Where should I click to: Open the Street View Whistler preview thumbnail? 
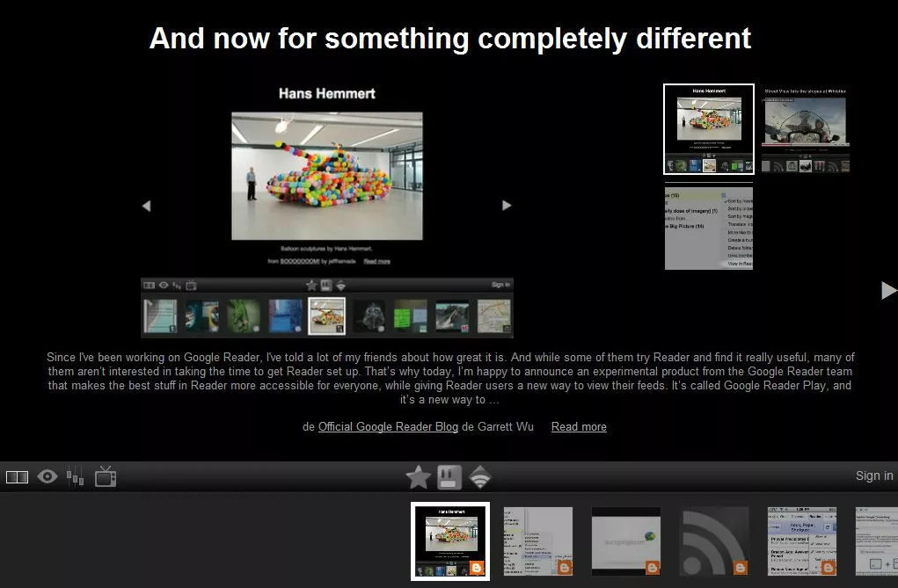[x=805, y=127]
